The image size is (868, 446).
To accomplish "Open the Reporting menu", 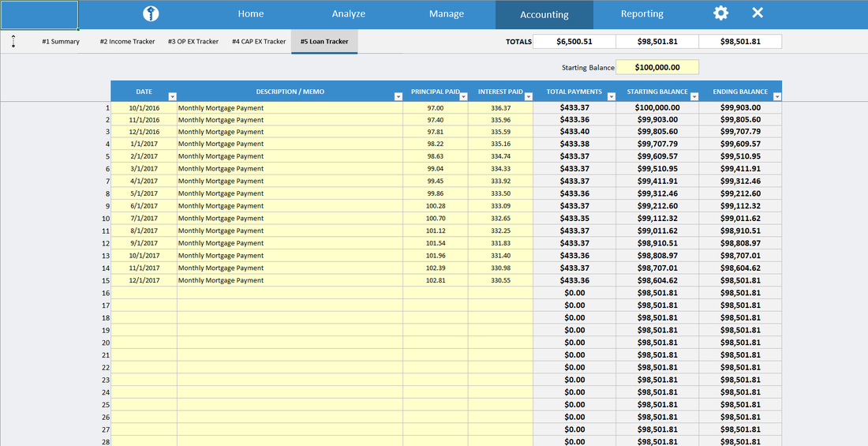I will pyautogui.click(x=642, y=14).
